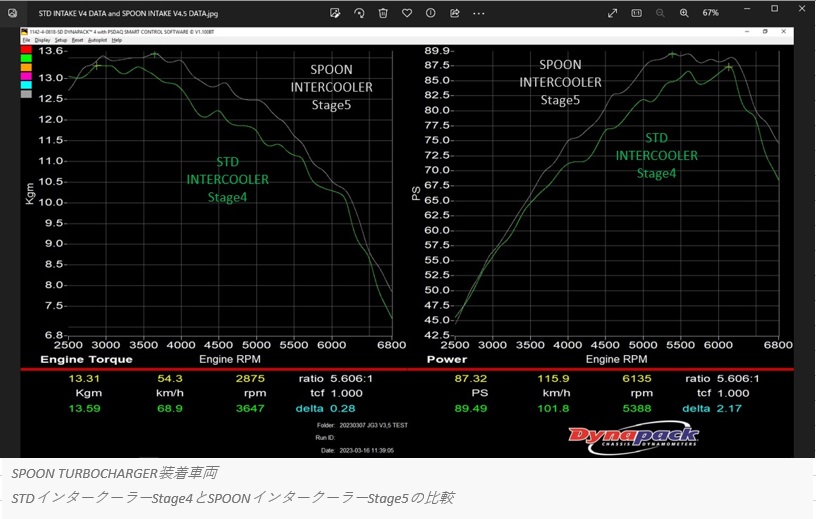
Task: Show file info panel
Action: click(430, 13)
